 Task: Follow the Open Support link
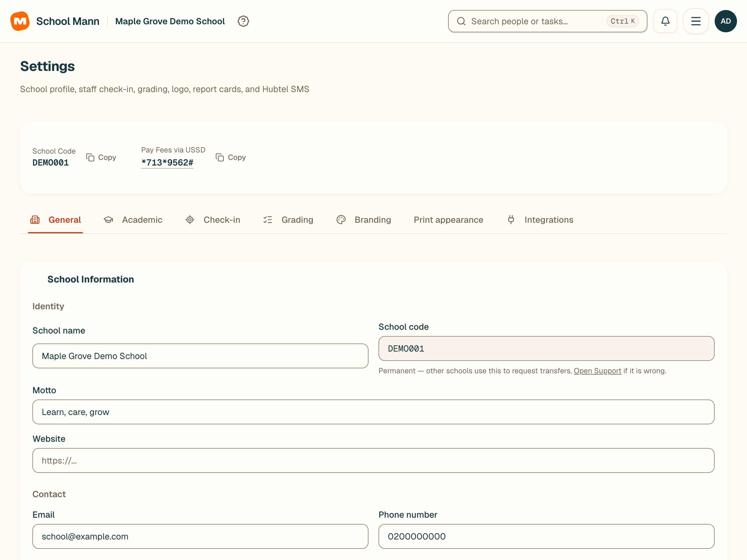point(597,371)
